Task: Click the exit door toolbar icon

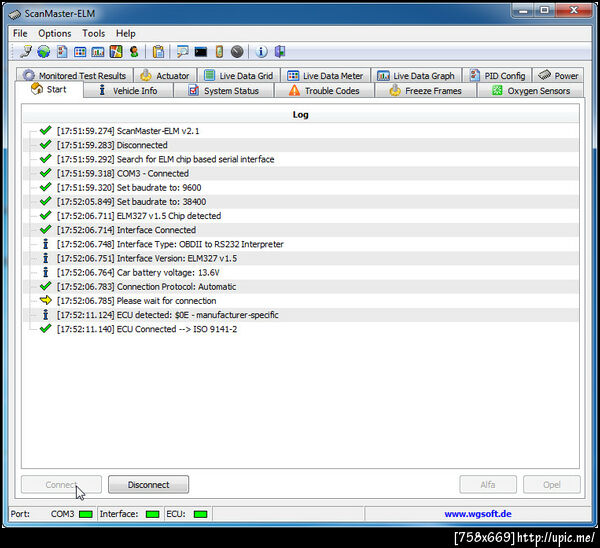Action: coord(280,51)
